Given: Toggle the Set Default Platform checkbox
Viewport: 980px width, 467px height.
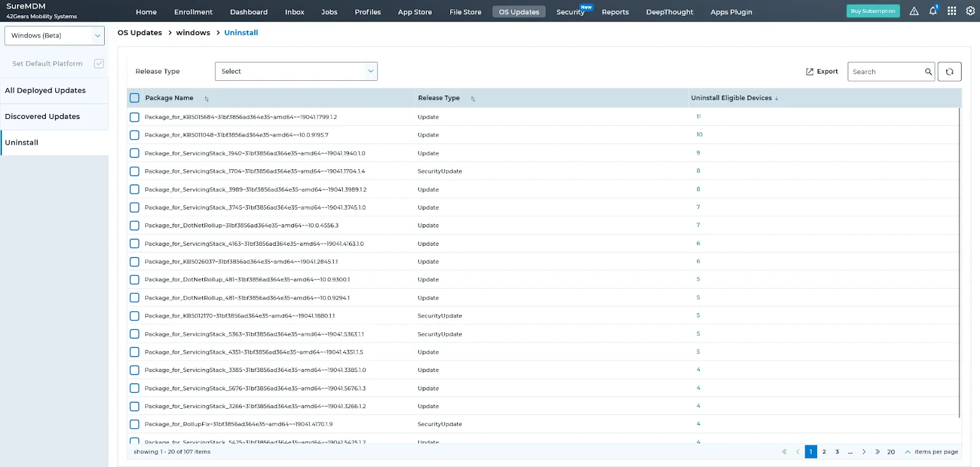Looking at the screenshot, I should 99,64.
